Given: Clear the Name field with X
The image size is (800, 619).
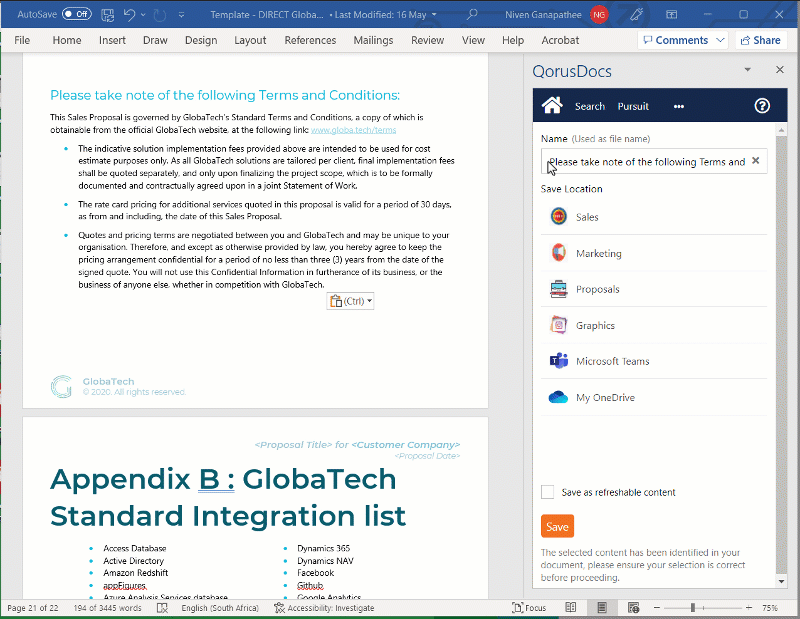Looking at the screenshot, I should (756, 161).
